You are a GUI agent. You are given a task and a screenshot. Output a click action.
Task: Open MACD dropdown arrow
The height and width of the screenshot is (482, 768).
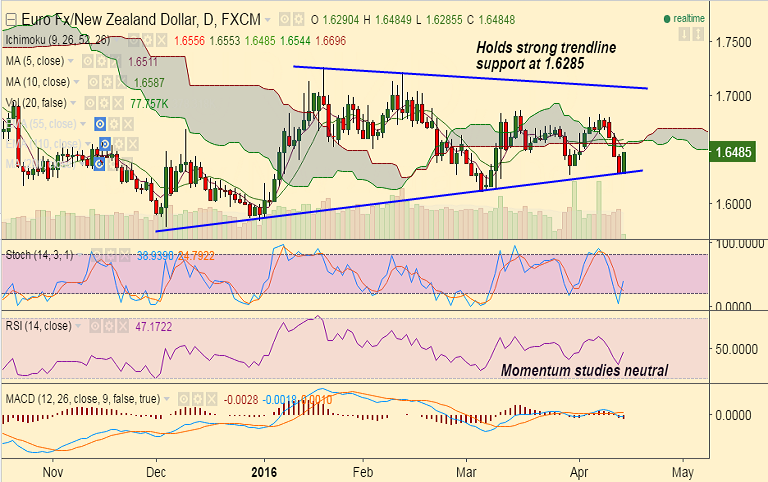coord(167,399)
